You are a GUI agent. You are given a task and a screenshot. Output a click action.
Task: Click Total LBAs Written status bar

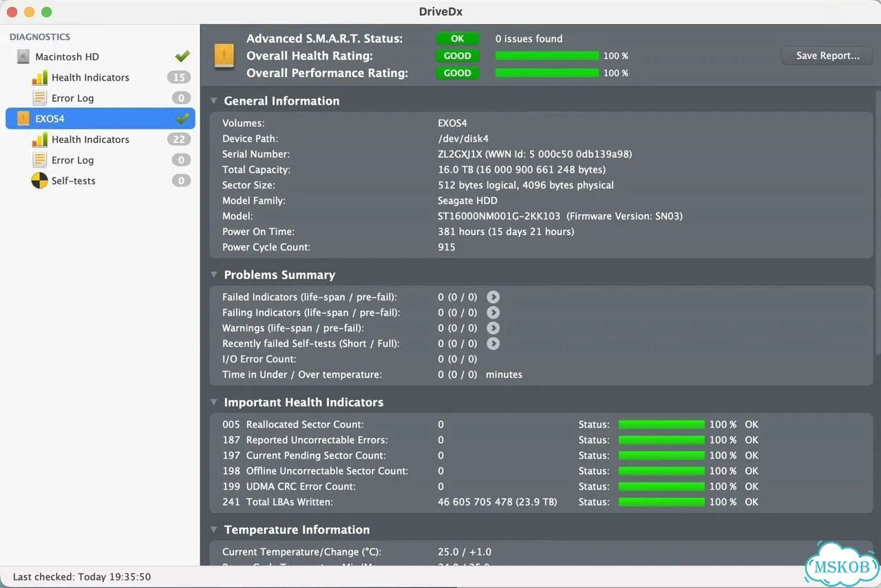coord(661,502)
